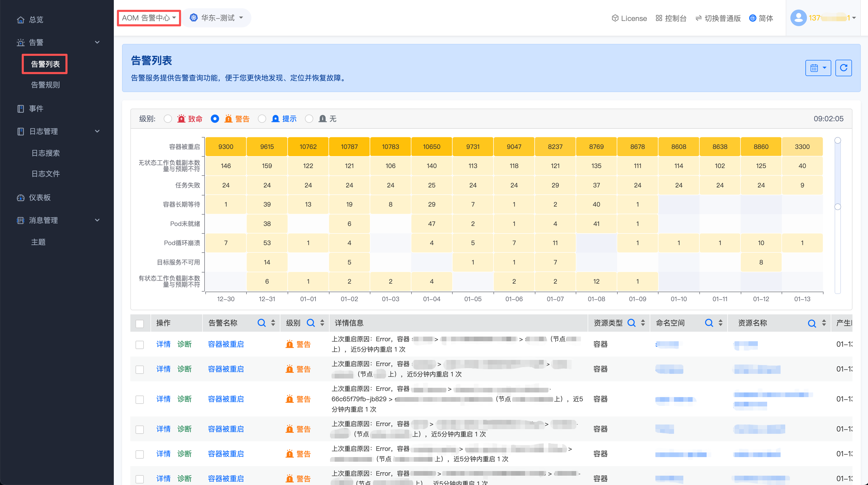
Task: Click the 10762 heatmap cell for 01-01
Action: click(308, 147)
